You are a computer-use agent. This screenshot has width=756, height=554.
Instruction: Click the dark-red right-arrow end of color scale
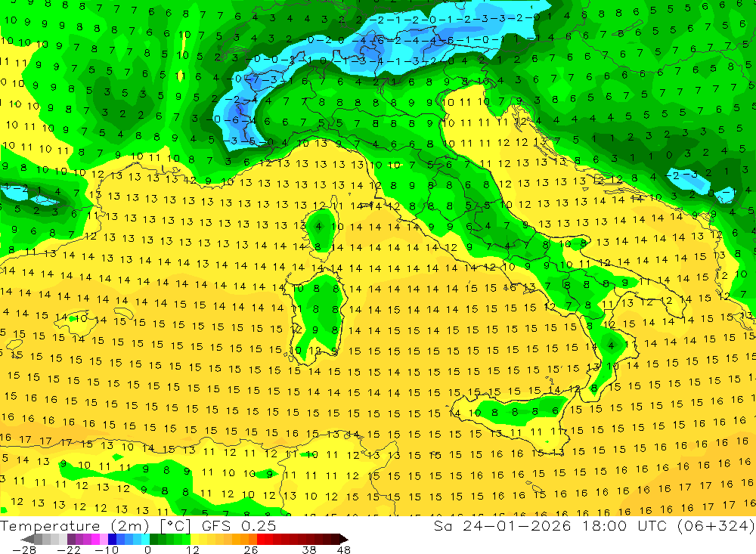pyautogui.click(x=344, y=539)
